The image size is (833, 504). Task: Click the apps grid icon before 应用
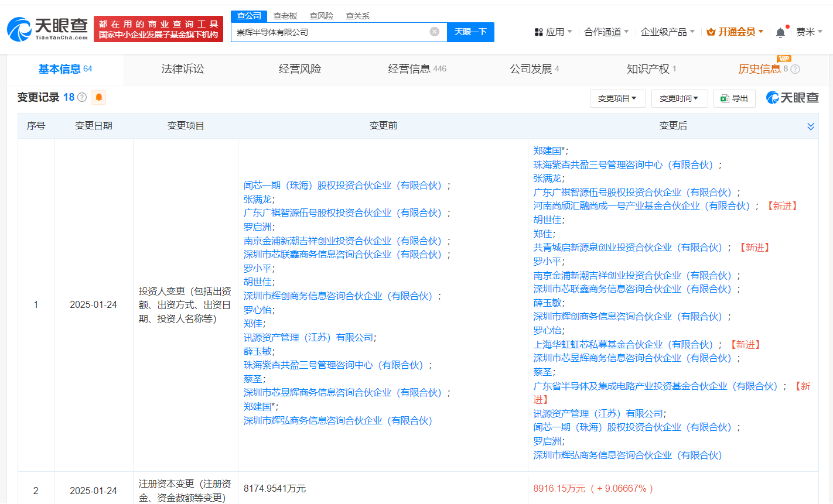[x=538, y=32]
